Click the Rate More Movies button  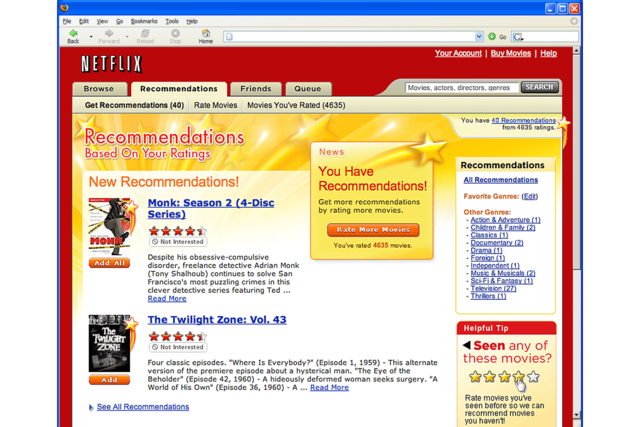tap(373, 230)
